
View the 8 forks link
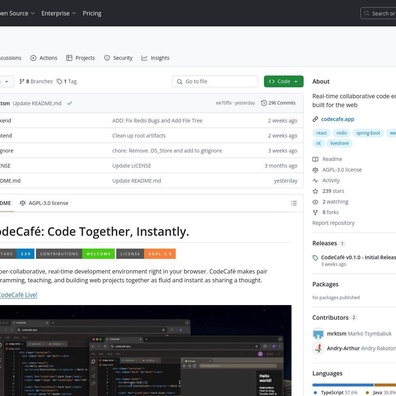point(330,212)
